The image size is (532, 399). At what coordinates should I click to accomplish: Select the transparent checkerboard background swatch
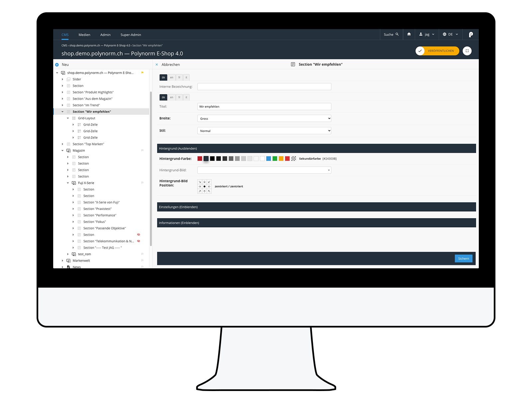[x=294, y=159]
